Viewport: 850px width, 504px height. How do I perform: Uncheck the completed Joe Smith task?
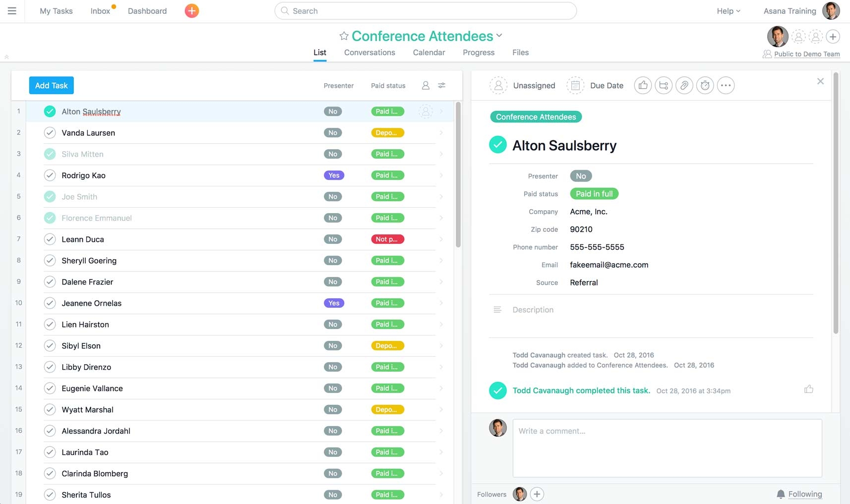50,197
